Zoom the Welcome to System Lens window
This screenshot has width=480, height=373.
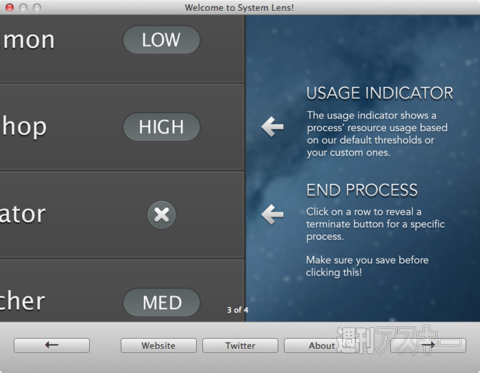coord(37,7)
